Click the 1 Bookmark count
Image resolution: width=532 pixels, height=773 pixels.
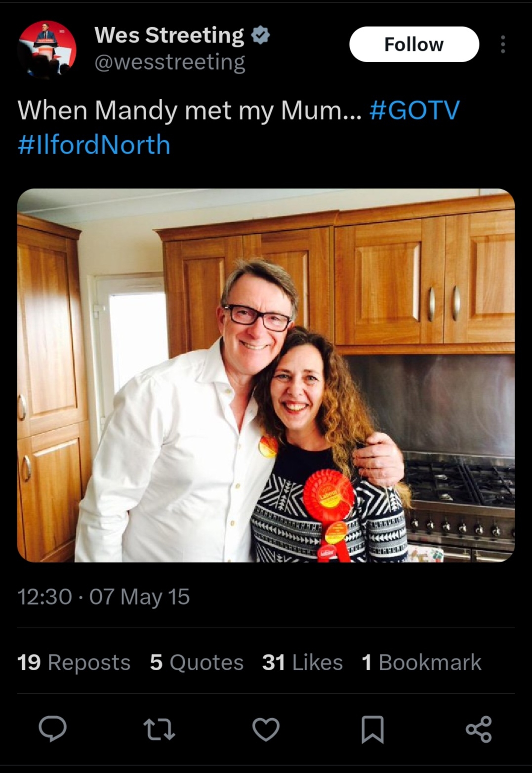click(x=421, y=662)
